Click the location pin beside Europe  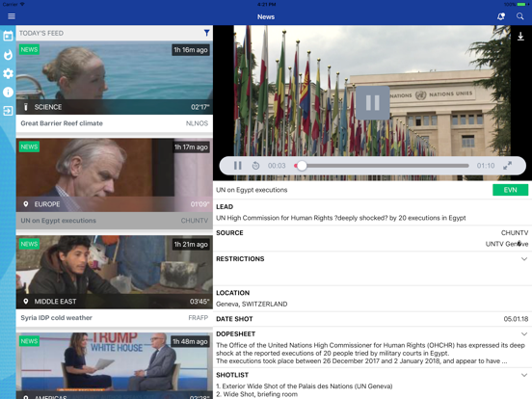[25, 204]
